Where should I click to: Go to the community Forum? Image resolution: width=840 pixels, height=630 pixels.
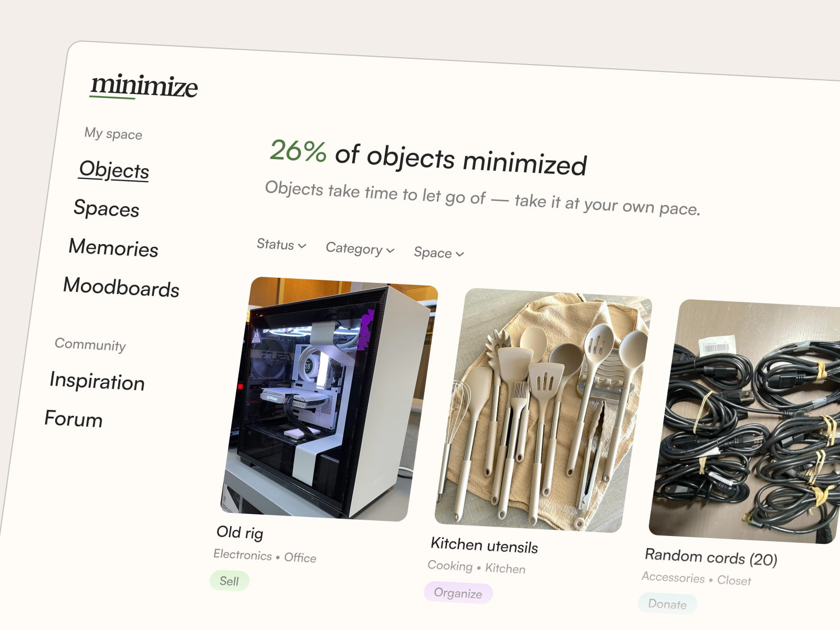tap(73, 419)
